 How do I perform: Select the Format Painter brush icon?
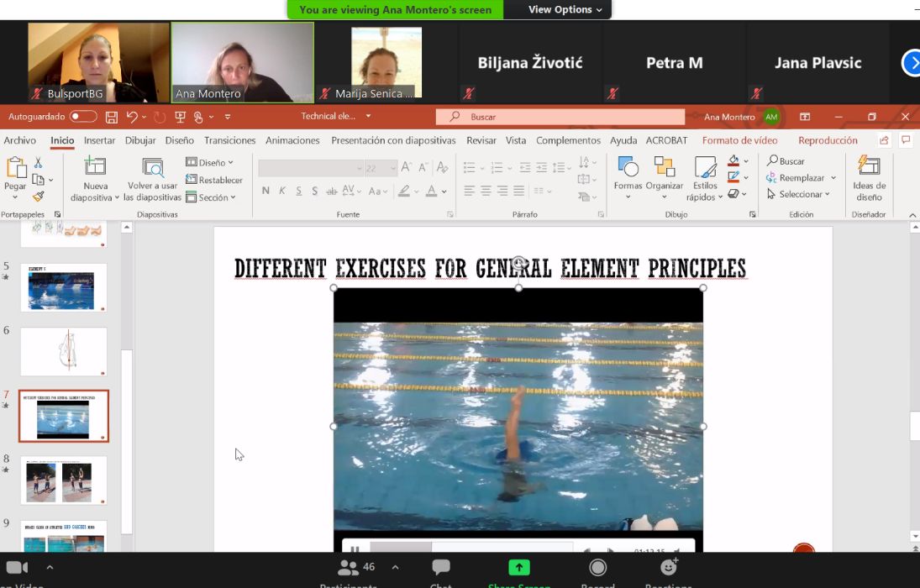(x=38, y=197)
